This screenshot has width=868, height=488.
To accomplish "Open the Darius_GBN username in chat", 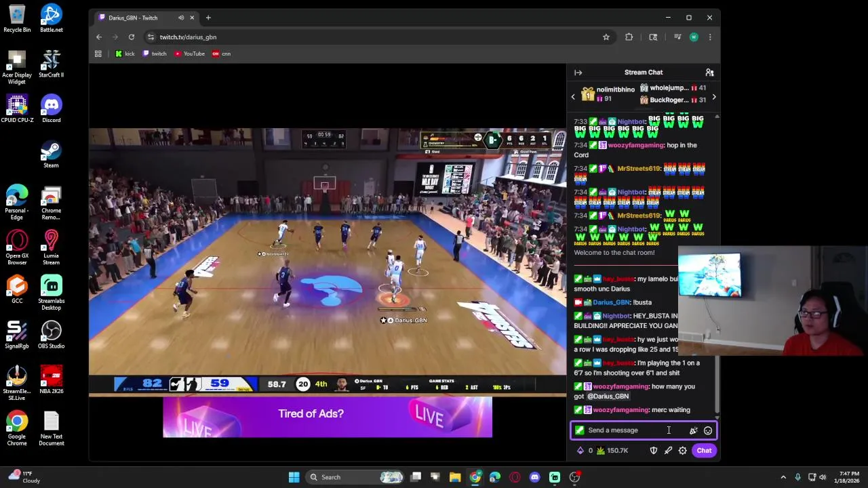I will 612,302.
